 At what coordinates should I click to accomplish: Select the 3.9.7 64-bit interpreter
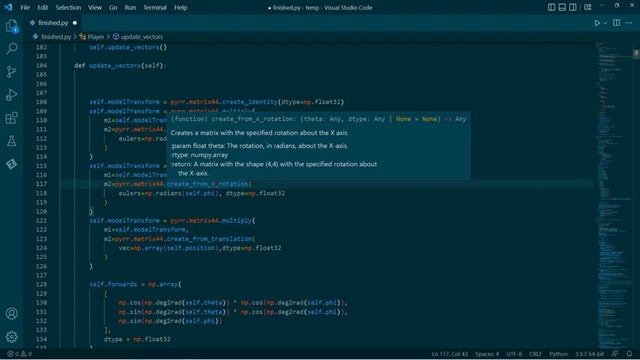click(589, 354)
